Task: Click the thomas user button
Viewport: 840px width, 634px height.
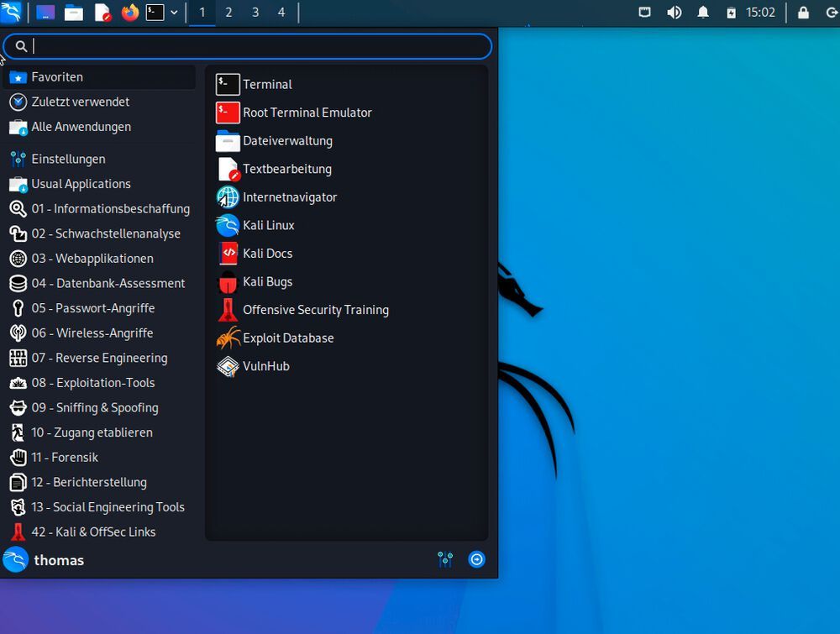Action: (x=59, y=559)
